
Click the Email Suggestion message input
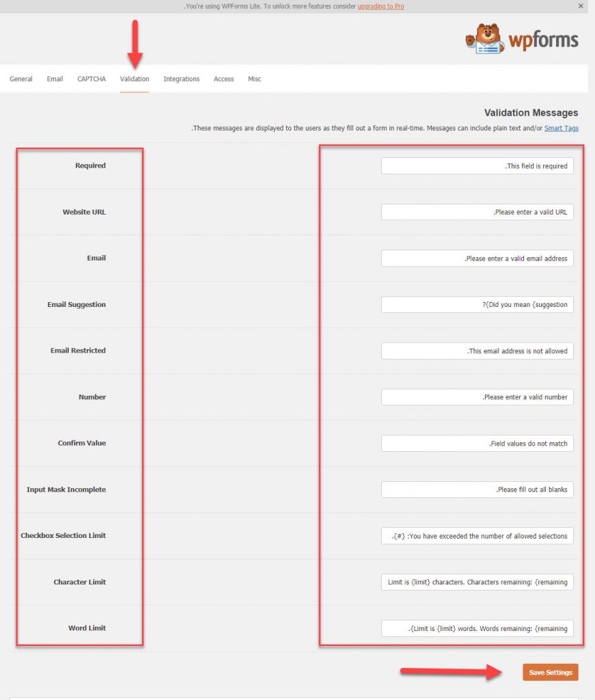(x=477, y=304)
